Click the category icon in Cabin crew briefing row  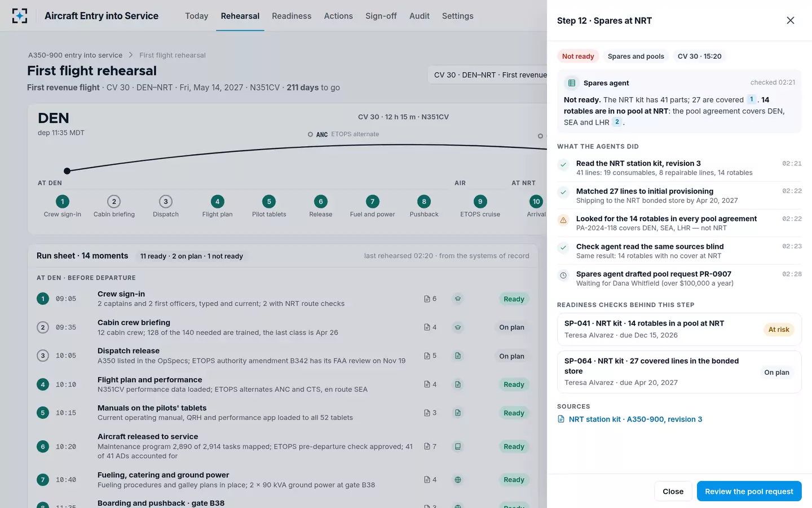click(458, 327)
